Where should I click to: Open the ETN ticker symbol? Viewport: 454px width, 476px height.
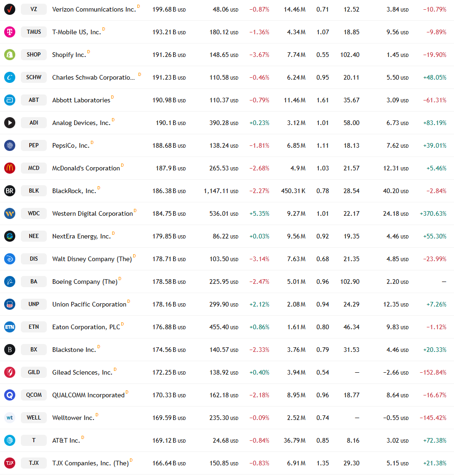coord(34,327)
